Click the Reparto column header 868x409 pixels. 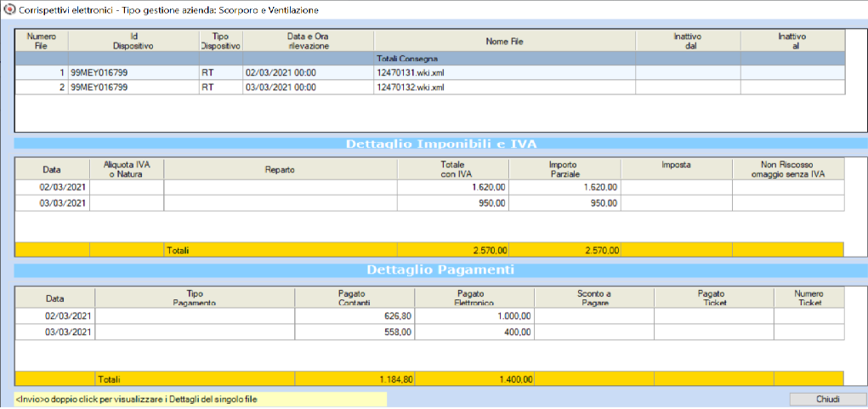pos(280,169)
